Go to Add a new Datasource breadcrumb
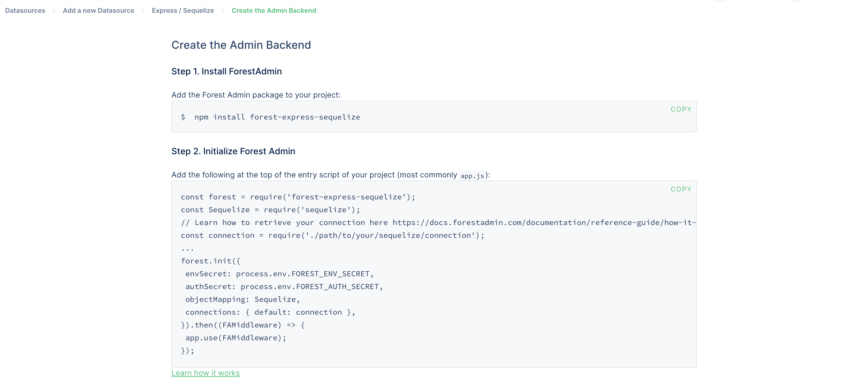The height and width of the screenshot is (386, 868). pos(98,10)
